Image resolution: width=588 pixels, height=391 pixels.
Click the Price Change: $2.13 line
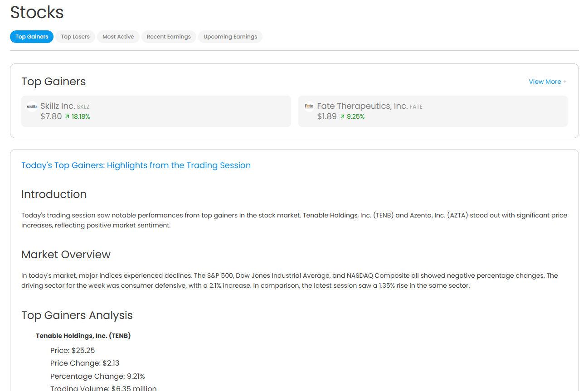click(85, 363)
